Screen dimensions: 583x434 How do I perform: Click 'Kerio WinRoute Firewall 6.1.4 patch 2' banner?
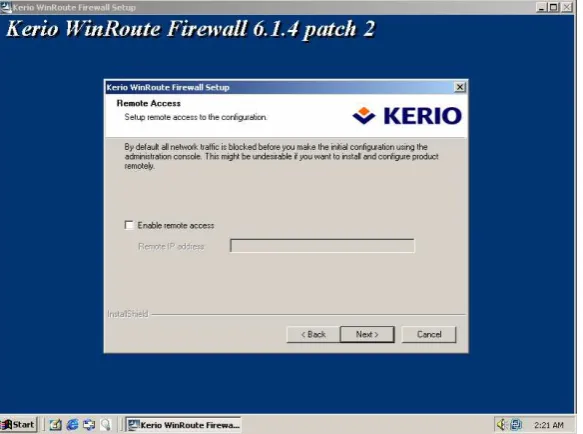click(x=191, y=29)
